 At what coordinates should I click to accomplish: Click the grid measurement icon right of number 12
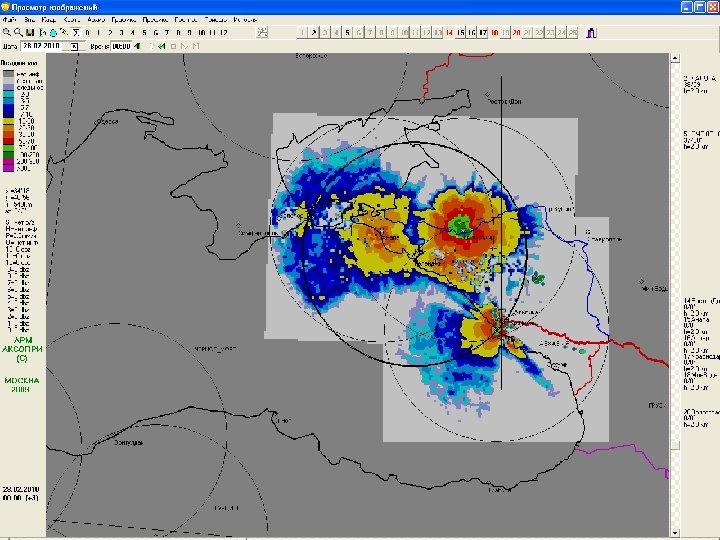[262, 32]
